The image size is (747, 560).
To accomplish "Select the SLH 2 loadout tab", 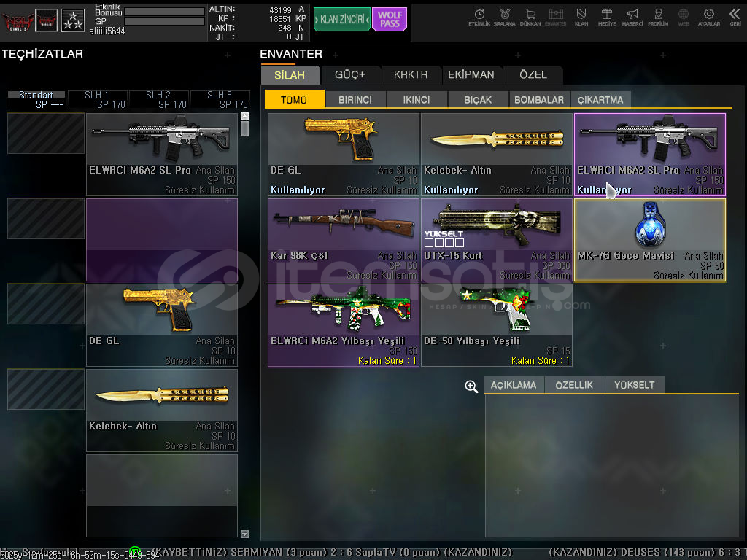I will 159,99.
